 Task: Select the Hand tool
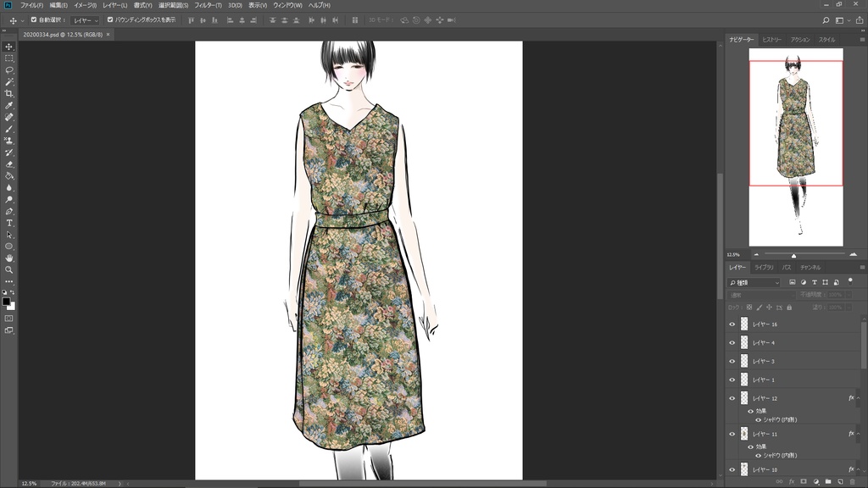pos(9,258)
